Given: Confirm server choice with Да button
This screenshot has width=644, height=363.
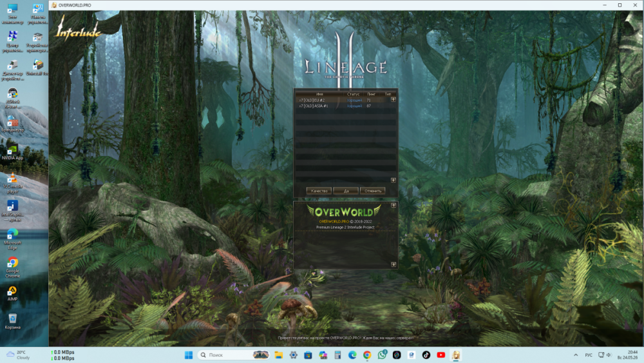Looking at the screenshot, I should (x=346, y=191).
